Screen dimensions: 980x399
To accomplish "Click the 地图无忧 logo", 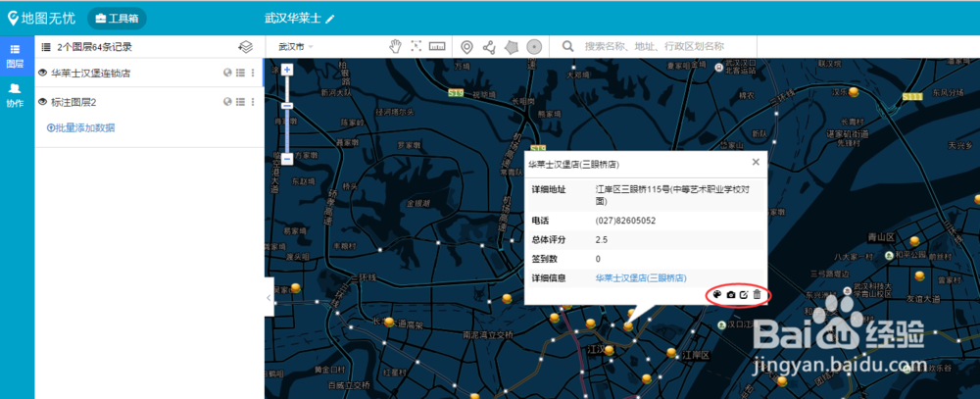I will point(41,18).
